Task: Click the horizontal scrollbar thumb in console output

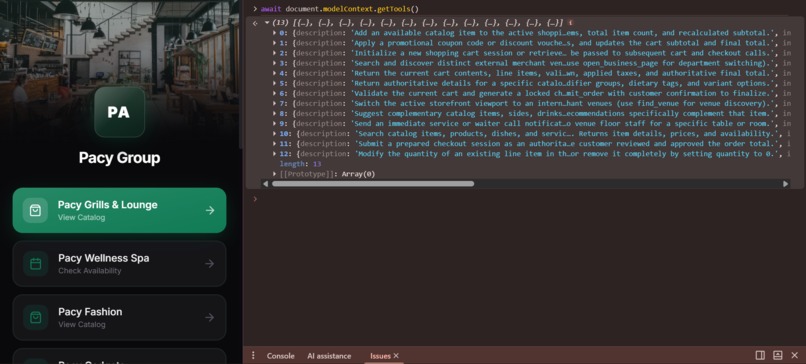Action: (373, 184)
